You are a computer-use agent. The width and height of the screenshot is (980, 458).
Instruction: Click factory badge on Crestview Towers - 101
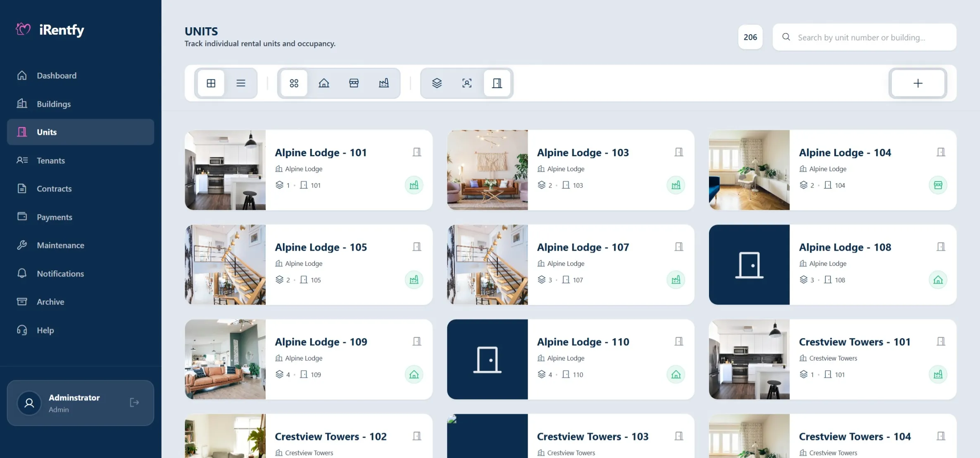938,375
